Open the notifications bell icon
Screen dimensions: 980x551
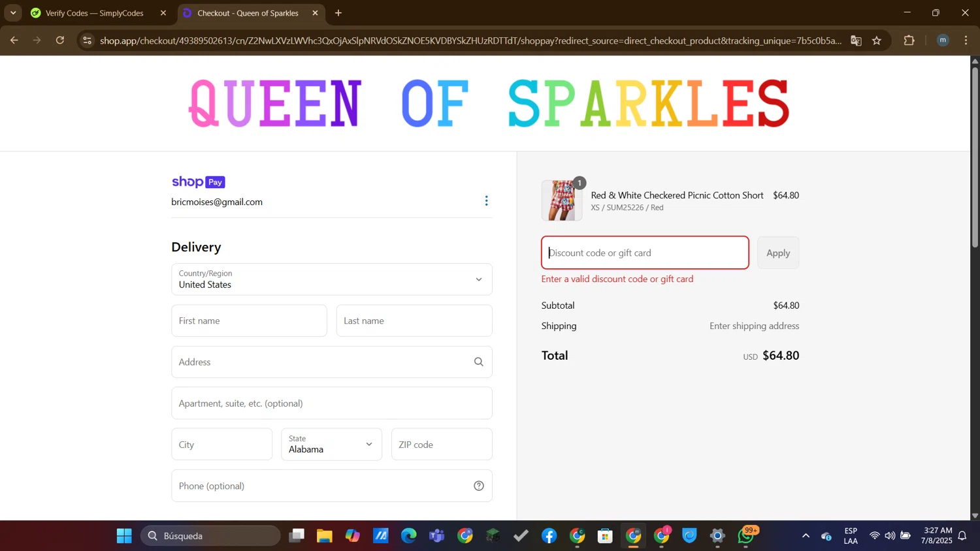[962, 536]
